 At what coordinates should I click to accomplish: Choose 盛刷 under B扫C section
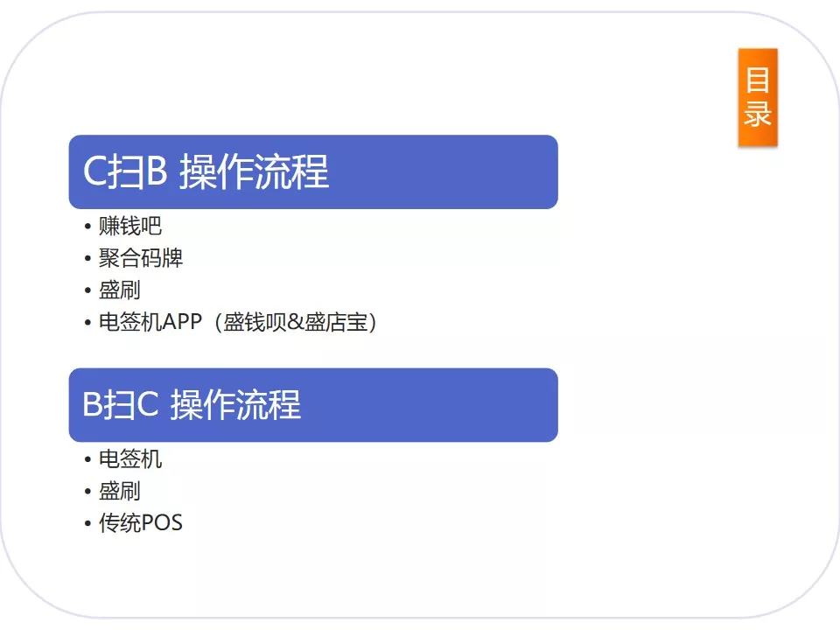pos(120,491)
